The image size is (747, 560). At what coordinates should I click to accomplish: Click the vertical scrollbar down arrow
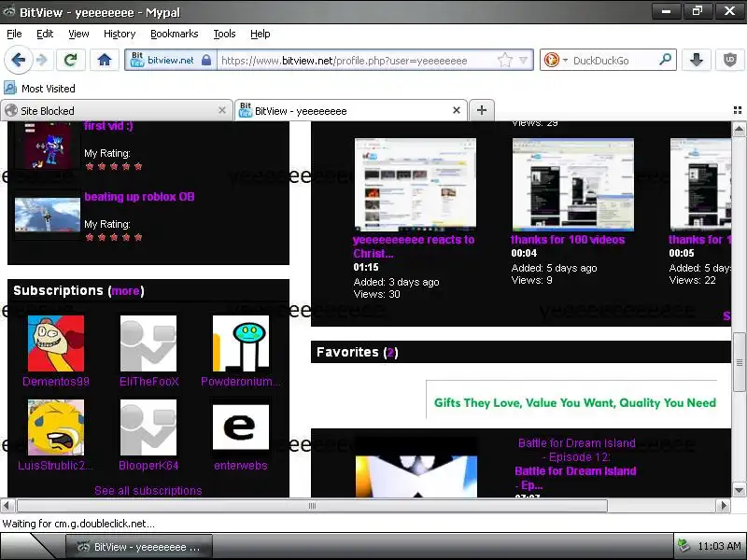pos(739,490)
